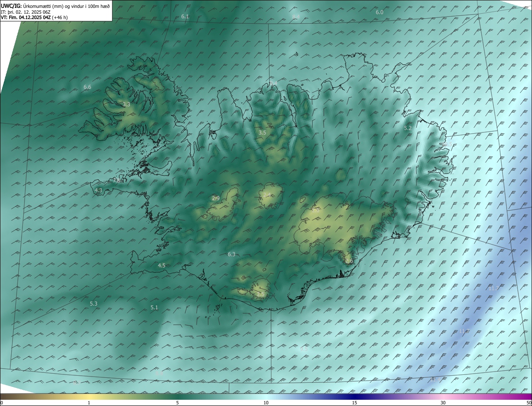
Task: Click the 10.5 value on the east coast
Action: pyautogui.click(x=447, y=144)
